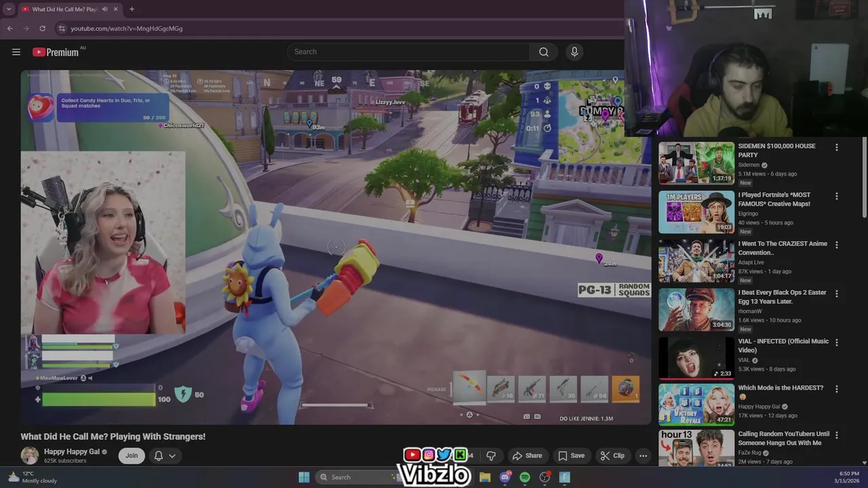Click the video title What Did He Call Me
This screenshot has width=868, height=488.
[x=113, y=436]
